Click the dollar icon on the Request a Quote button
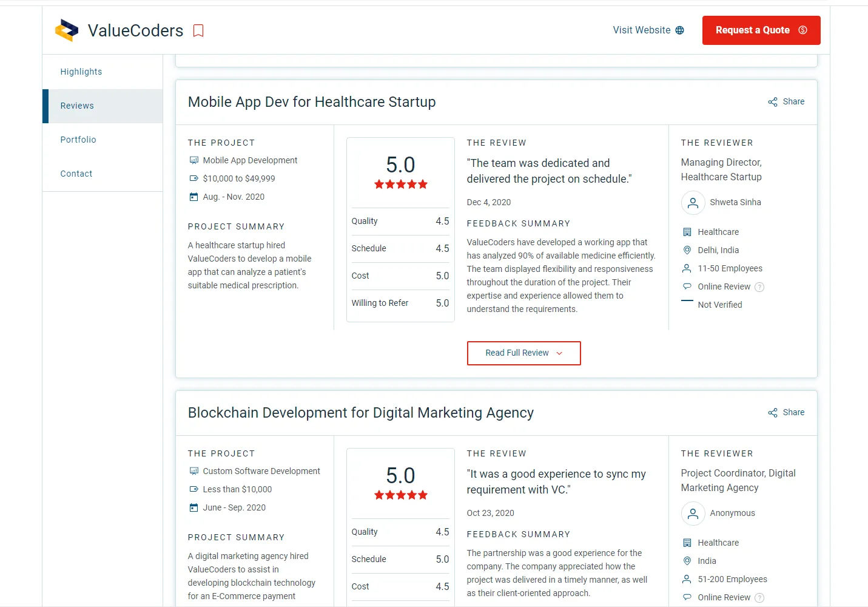868x607 pixels. pyautogui.click(x=803, y=30)
